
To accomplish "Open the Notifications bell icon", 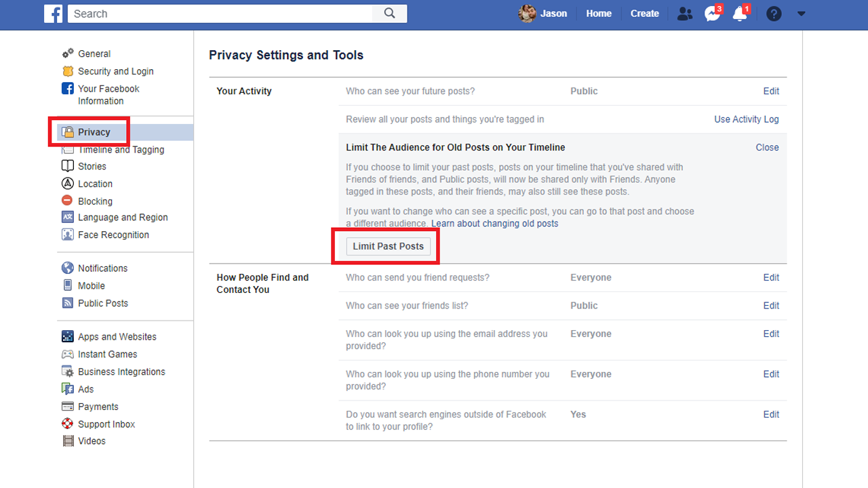I will pos(740,14).
